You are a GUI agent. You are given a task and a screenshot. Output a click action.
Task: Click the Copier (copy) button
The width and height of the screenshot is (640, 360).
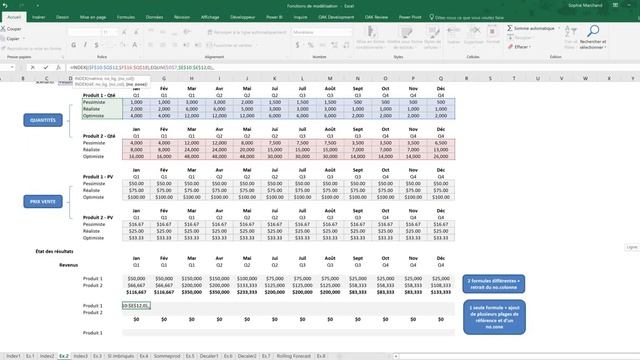point(12,38)
